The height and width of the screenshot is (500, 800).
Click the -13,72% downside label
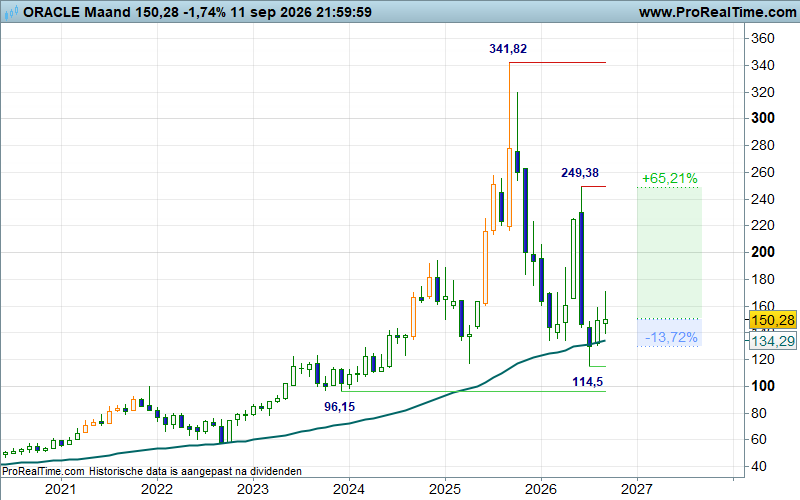tap(670, 337)
